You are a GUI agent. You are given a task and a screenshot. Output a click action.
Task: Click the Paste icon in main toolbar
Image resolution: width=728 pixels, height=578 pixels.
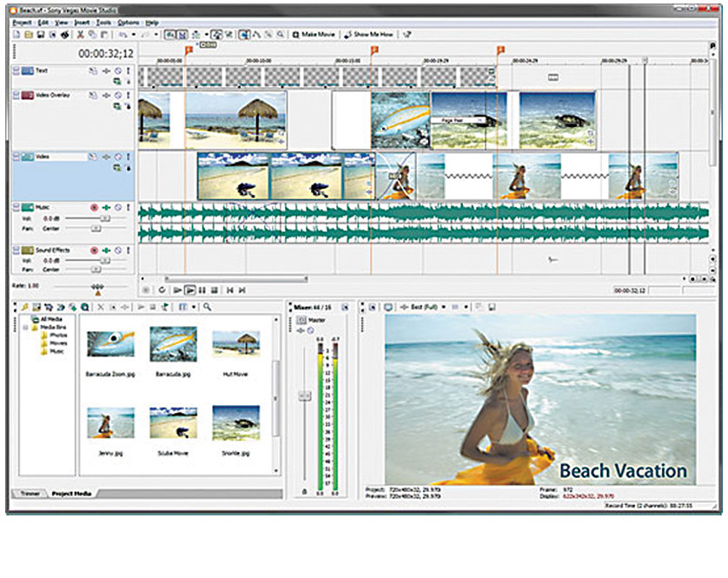coord(104,35)
